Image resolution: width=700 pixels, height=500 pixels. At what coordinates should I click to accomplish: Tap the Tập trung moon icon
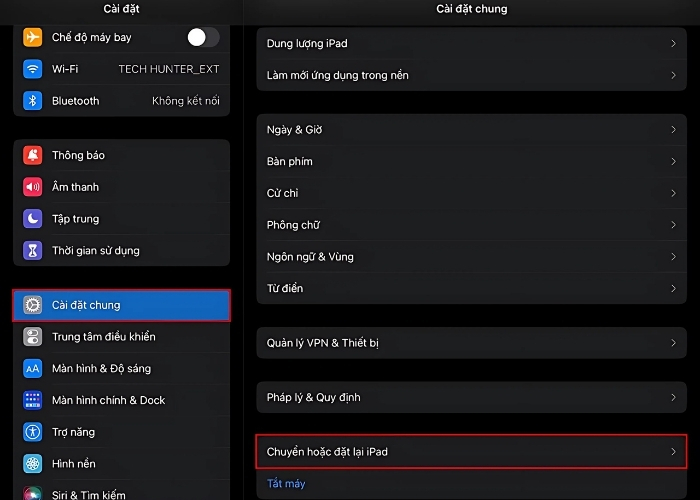33,219
